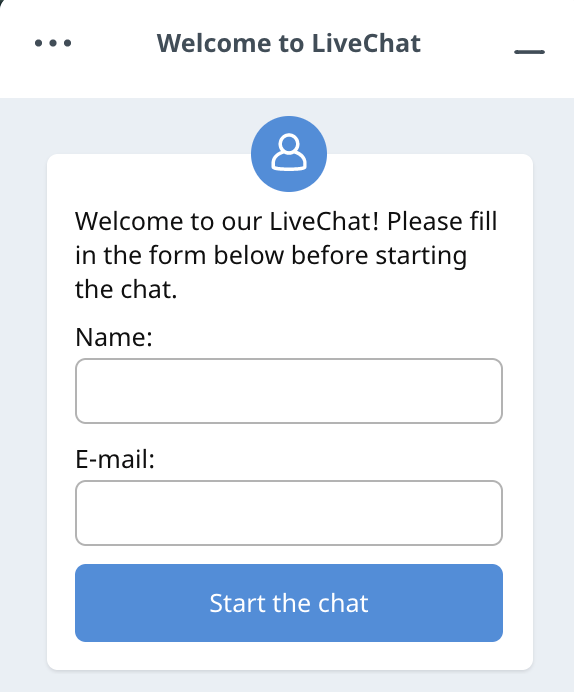Click the "Name:" field label
The height and width of the screenshot is (692, 574).
114,337
